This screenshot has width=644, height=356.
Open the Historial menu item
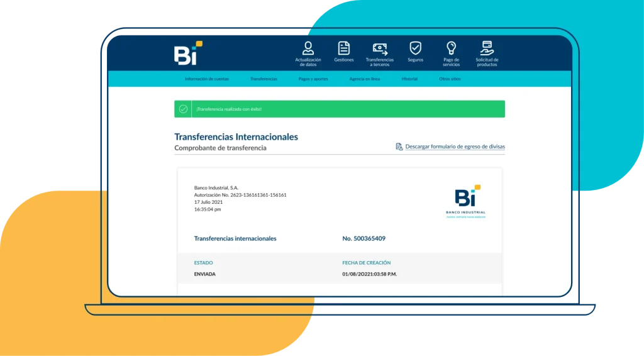[409, 79]
